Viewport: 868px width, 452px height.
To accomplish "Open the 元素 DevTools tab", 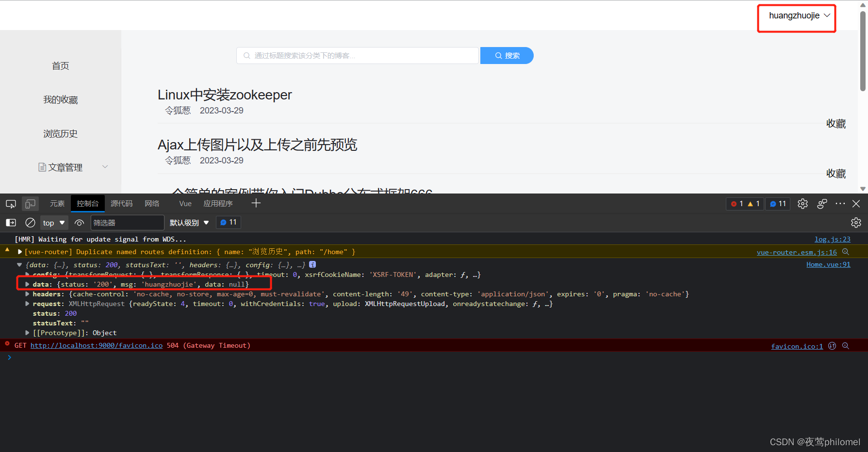I will [x=57, y=203].
